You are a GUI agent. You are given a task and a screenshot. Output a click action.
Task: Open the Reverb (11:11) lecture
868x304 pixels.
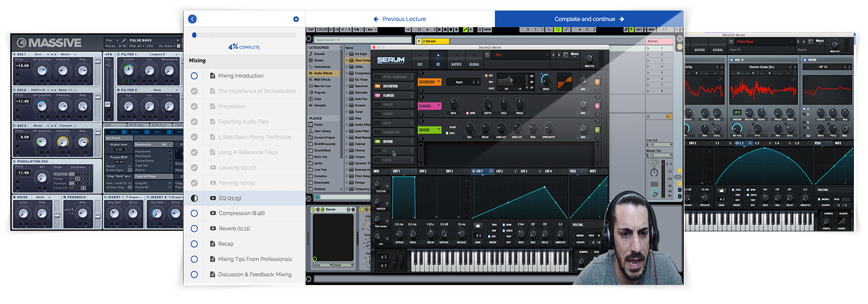click(x=234, y=229)
